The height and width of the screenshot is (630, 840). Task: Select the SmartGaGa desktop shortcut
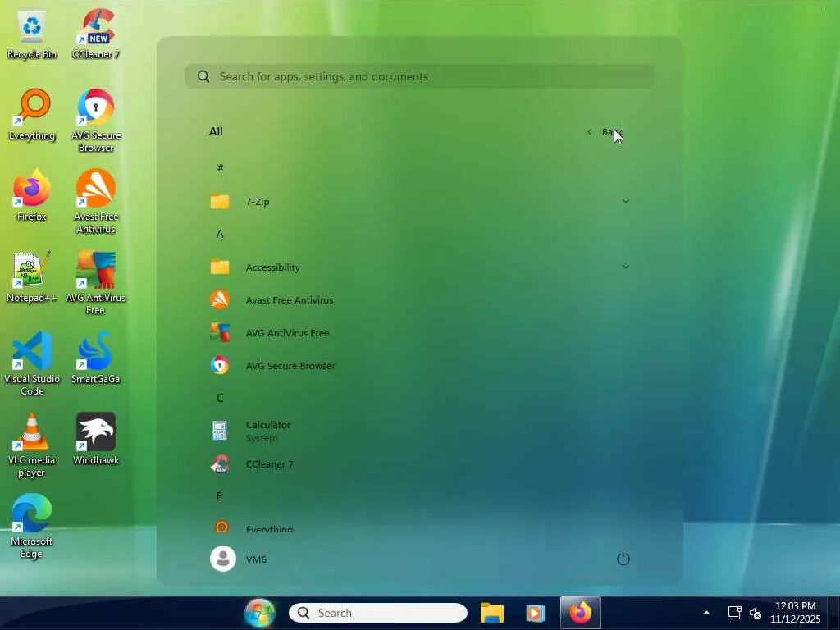96,358
